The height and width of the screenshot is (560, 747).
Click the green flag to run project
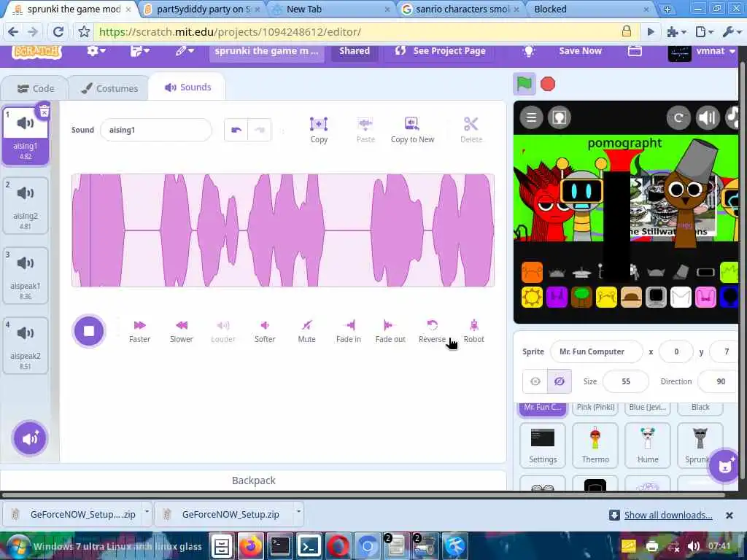click(524, 85)
